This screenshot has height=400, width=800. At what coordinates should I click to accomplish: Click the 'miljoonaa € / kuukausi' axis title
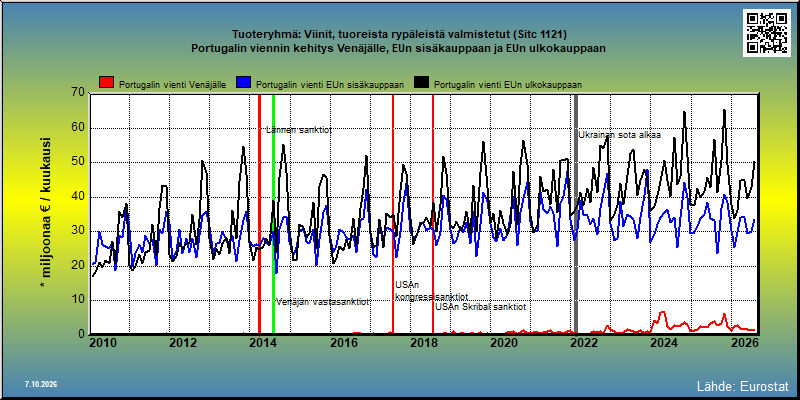click(44, 214)
